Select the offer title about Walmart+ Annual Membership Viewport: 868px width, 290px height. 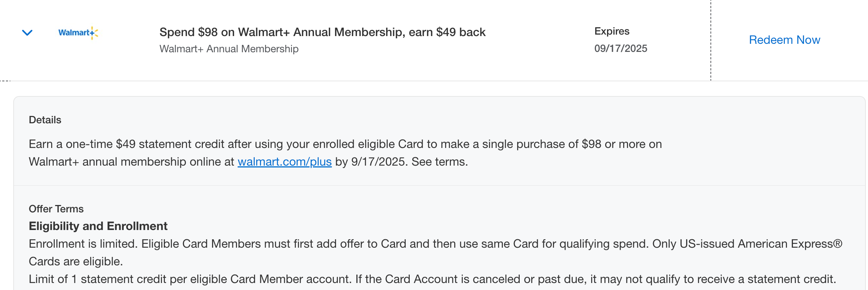click(x=322, y=32)
